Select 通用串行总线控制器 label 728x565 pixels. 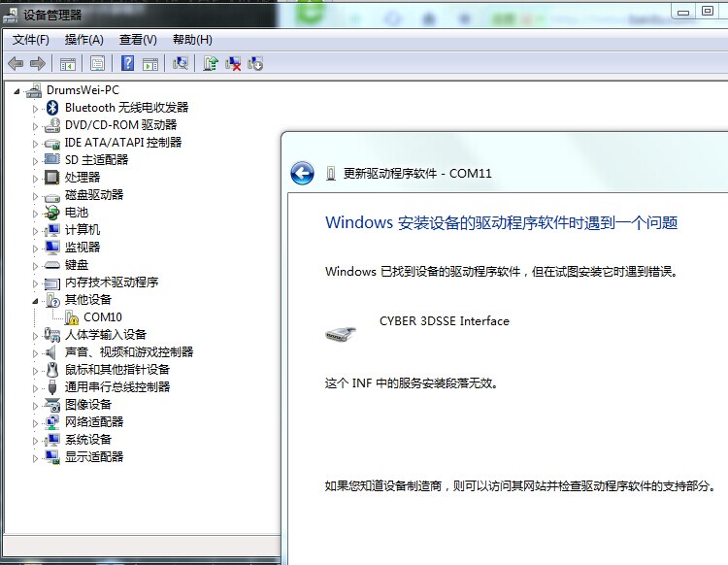(117, 386)
